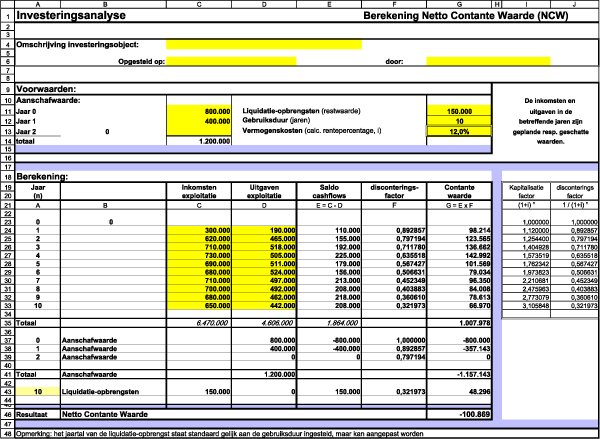Select the Saldo cashflows value 192.000
Viewport: 600px width, 439px height.
[346, 247]
